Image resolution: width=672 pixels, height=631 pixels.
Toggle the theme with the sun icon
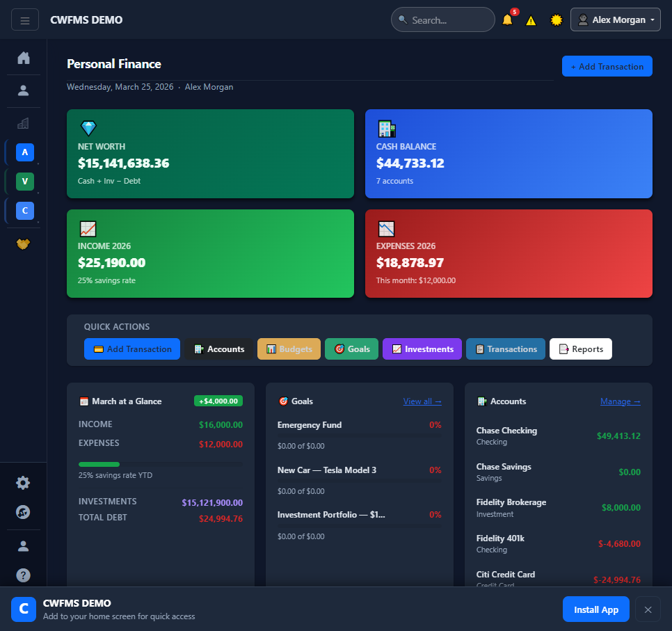[x=556, y=20]
